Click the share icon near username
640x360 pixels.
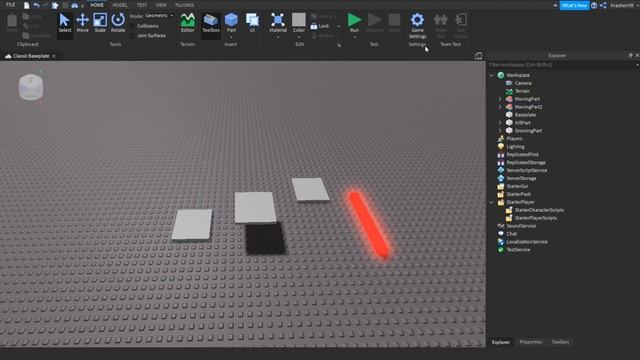[603, 5]
